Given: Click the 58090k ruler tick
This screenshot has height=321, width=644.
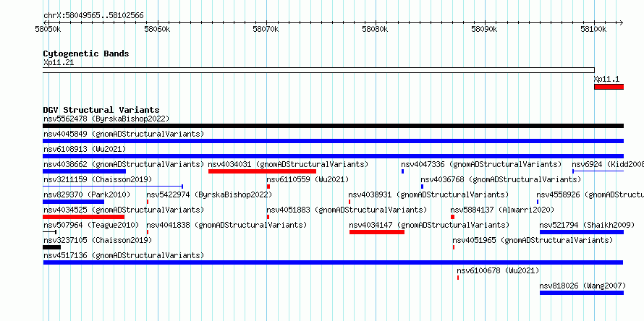Looking at the screenshot, I should pos(485,29).
